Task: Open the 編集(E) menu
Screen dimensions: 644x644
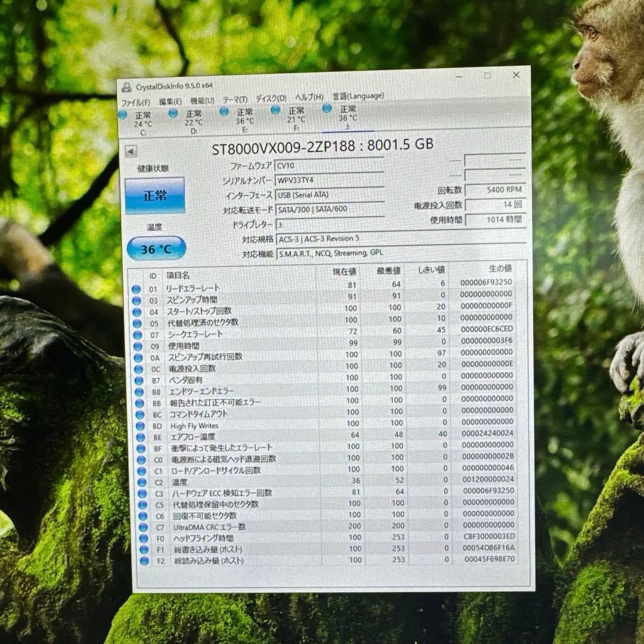Action: pos(170,101)
